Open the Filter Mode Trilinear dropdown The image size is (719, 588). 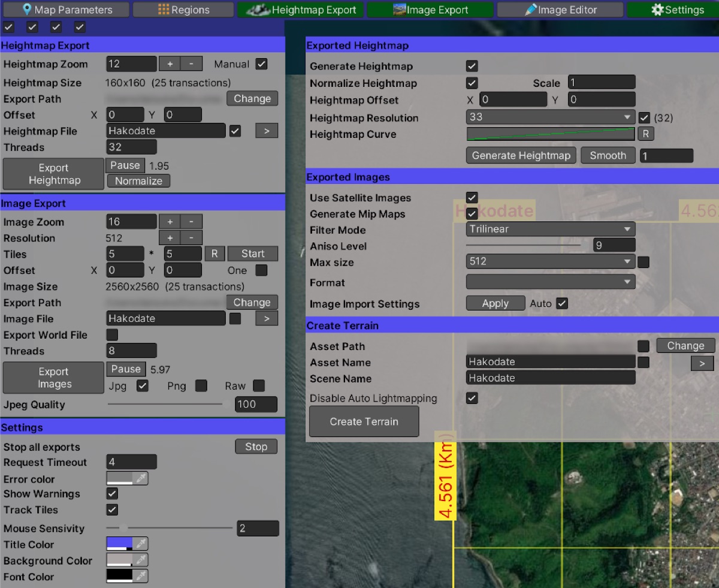(x=550, y=229)
